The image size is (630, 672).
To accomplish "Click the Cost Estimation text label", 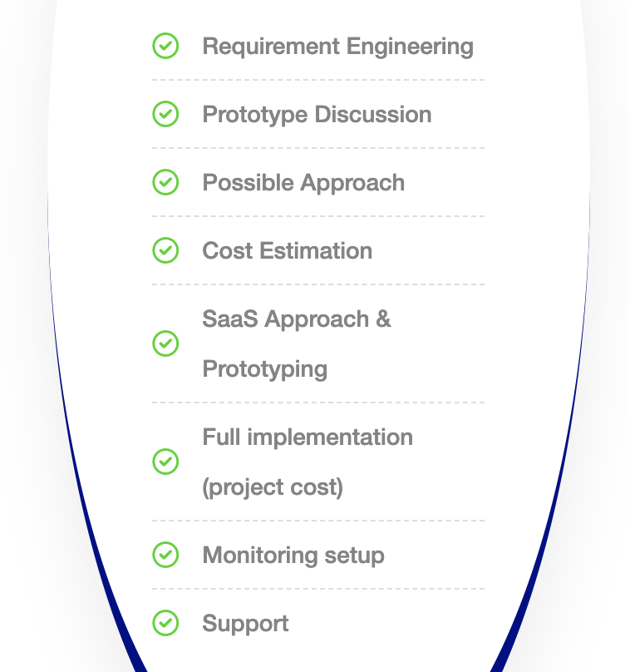I will (x=287, y=250).
